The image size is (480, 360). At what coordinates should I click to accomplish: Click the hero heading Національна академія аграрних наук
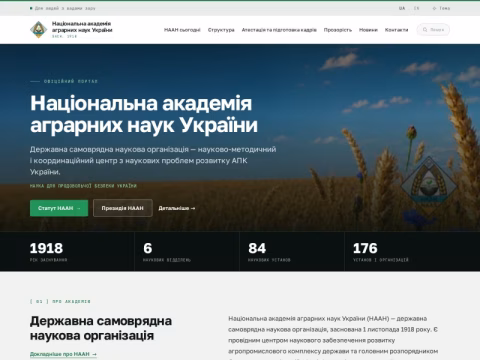tap(144, 114)
